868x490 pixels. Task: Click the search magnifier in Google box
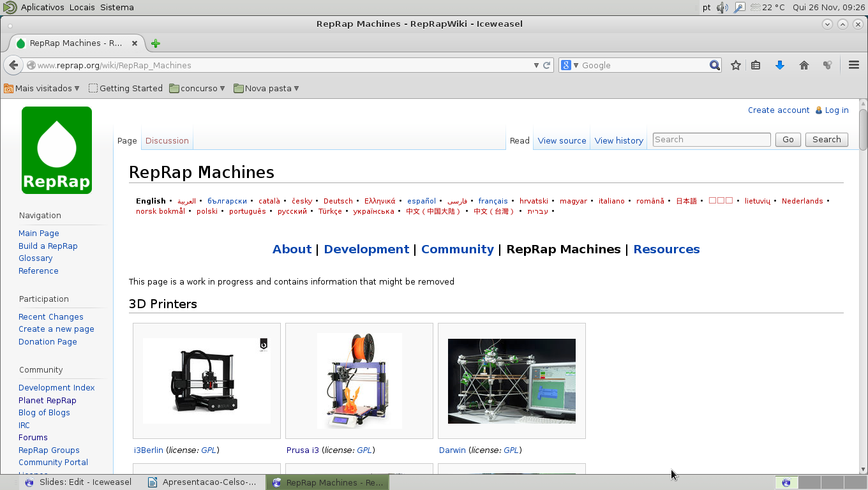coord(715,65)
